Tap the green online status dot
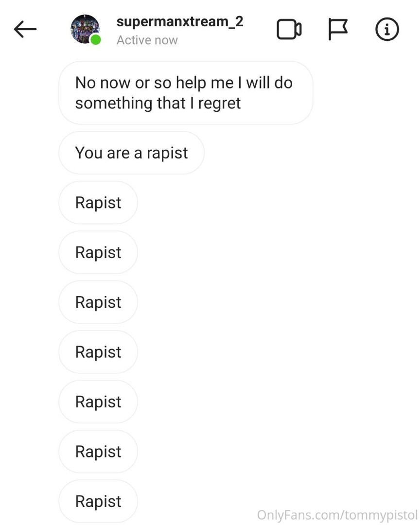The width and height of the screenshot is (420, 525). pyautogui.click(x=96, y=40)
